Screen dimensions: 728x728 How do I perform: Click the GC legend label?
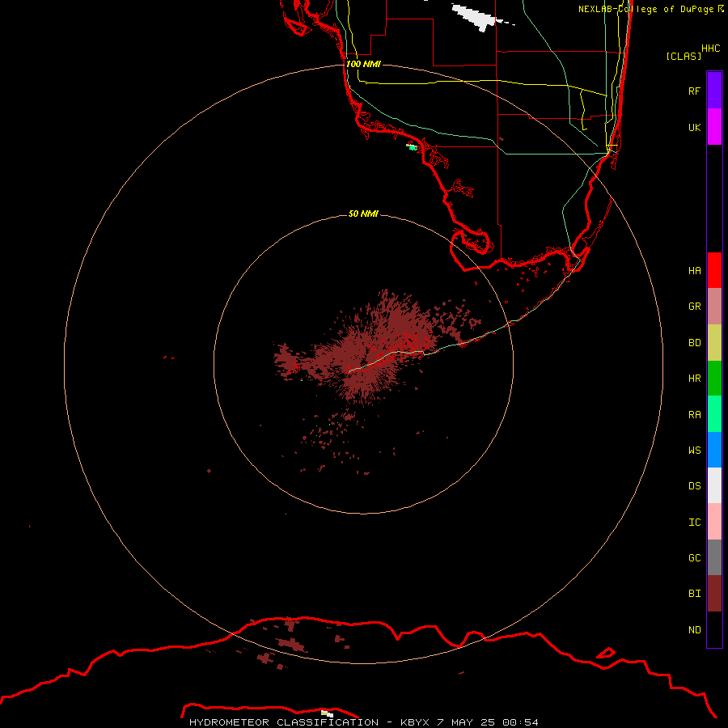[694, 558]
